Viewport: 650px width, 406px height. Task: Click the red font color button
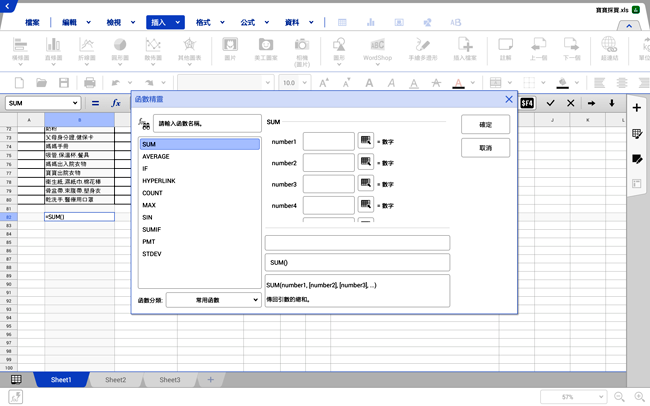(458, 83)
